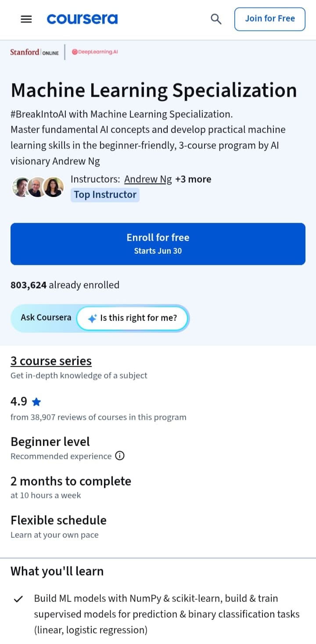Enroll for free starting Jun 30
Screen dimensions: 316x644
(x=158, y=244)
